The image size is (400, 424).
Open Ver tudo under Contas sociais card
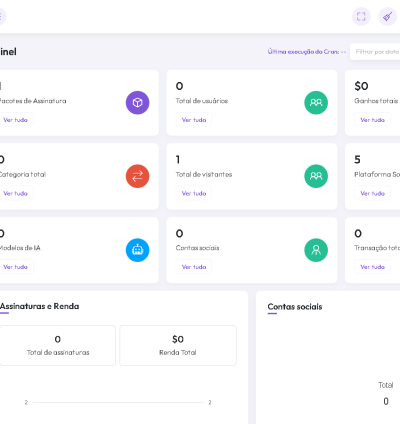coord(194,267)
